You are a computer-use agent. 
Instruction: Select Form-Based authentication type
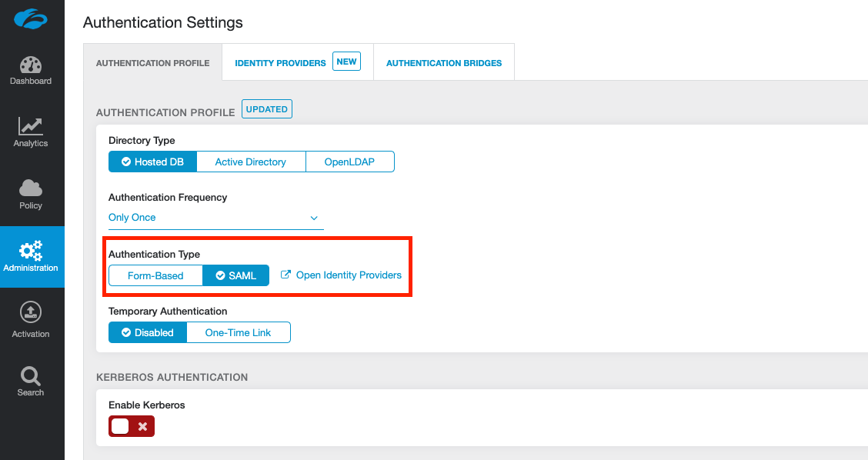(x=155, y=275)
